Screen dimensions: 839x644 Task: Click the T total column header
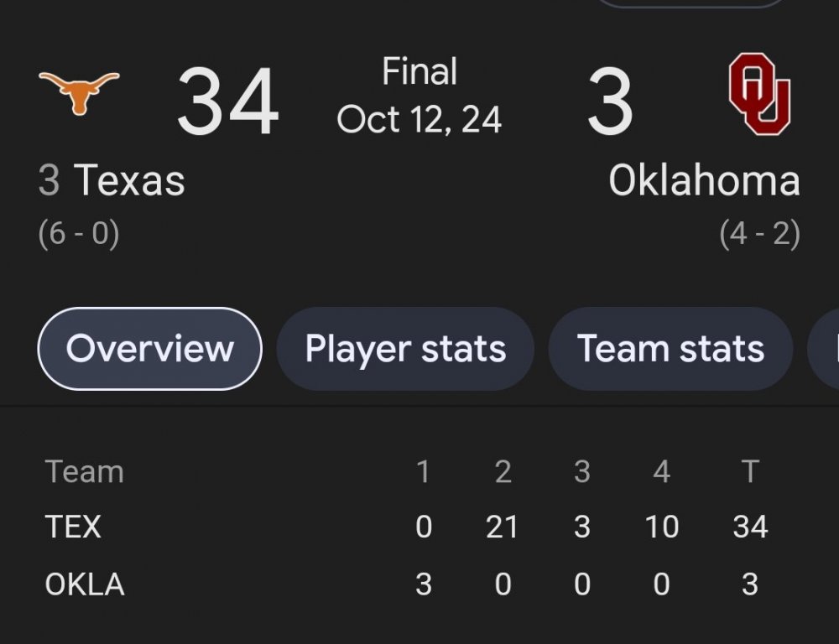pos(750,471)
